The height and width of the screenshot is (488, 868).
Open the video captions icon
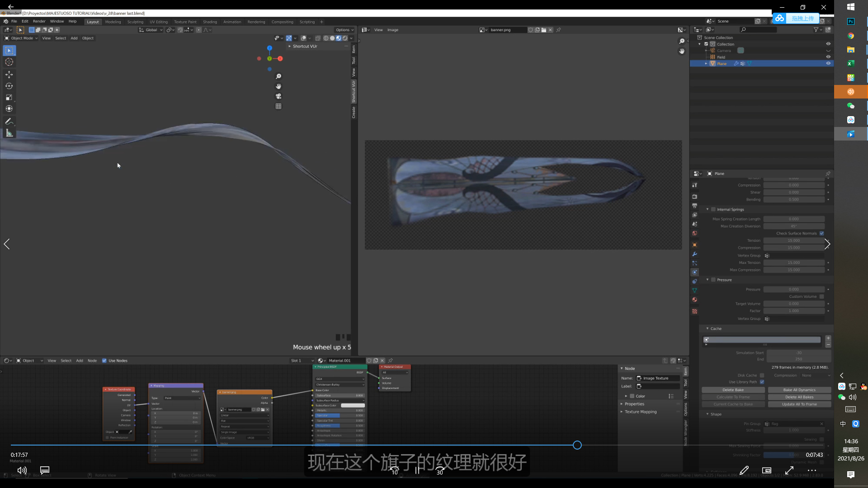click(x=45, y=470)
